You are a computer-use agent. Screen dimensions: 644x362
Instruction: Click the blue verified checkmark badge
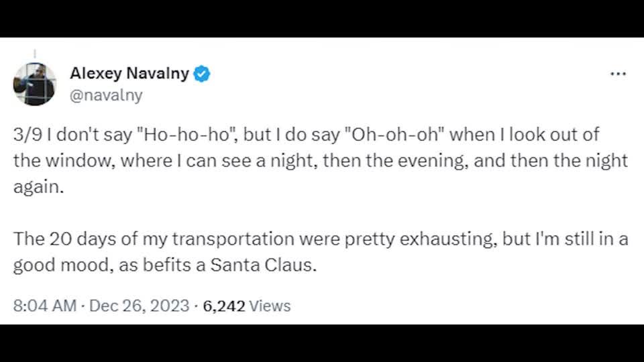point(202,74)
